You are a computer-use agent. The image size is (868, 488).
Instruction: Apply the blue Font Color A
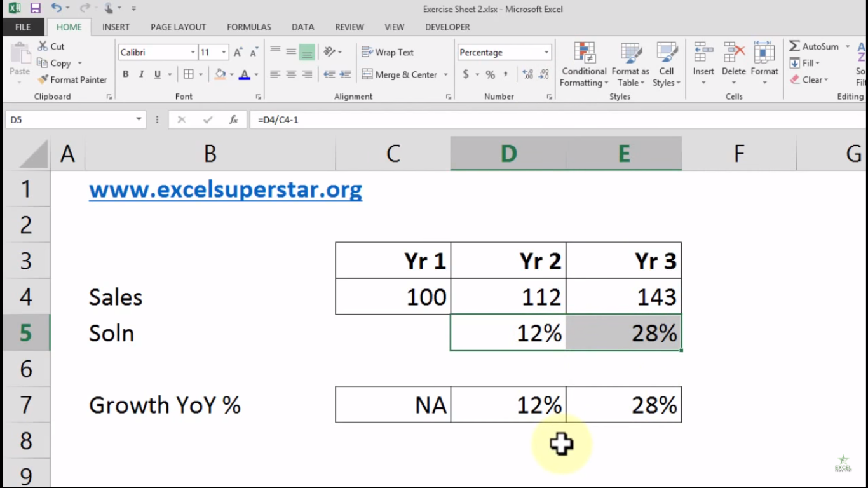click(245, 74)
